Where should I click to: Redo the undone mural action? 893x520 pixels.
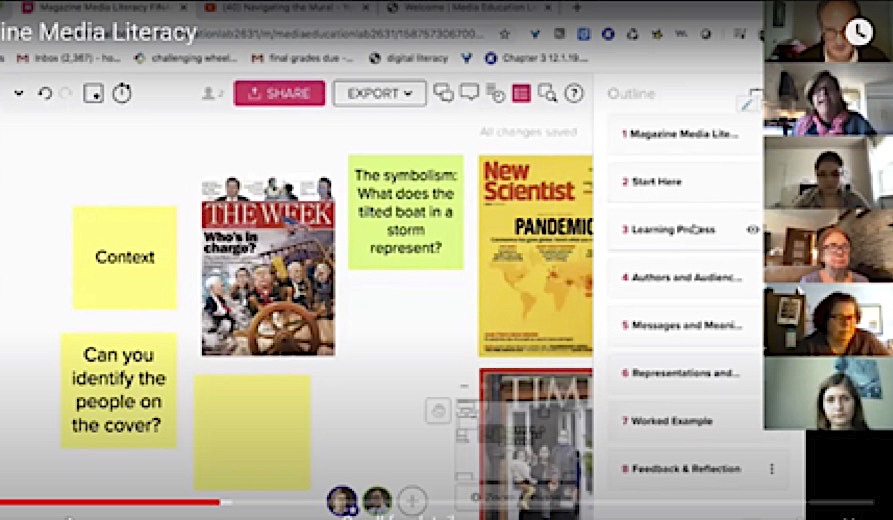pyautogui.click(x=66, y=93)
